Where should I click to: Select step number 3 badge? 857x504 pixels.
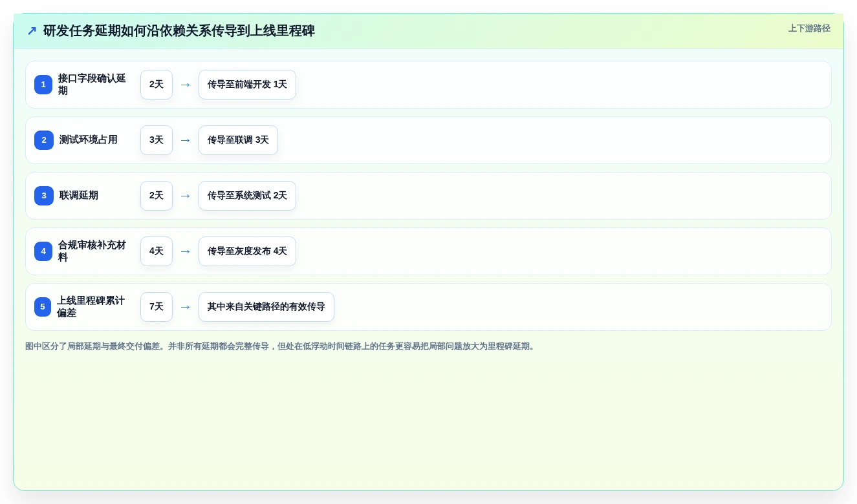[x=44, y=196]
